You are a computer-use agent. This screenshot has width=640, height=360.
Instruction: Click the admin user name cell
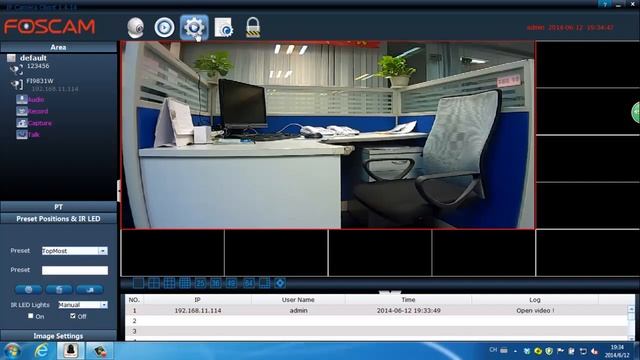pyautogui.click(x=298, y=311)
